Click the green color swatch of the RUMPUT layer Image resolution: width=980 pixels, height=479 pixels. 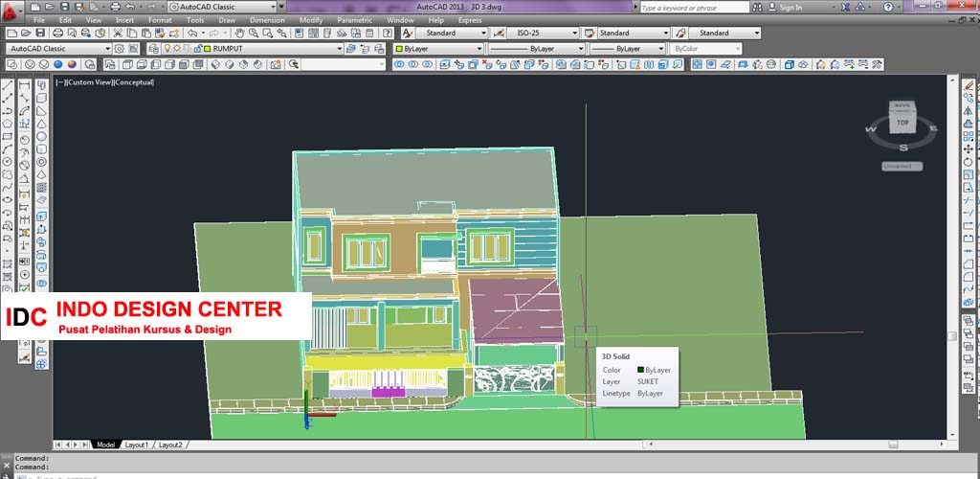(208, 49)
